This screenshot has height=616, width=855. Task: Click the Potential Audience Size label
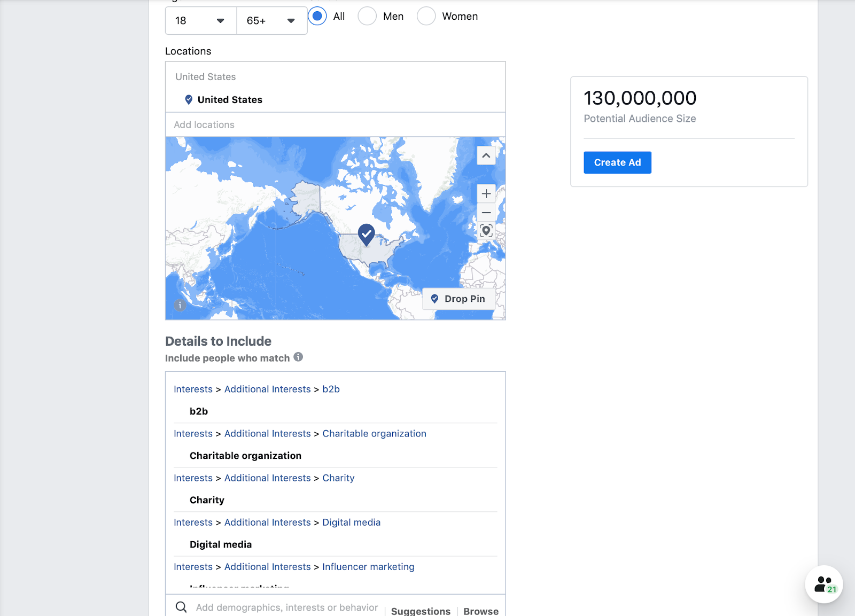click(x=640, y=119)
